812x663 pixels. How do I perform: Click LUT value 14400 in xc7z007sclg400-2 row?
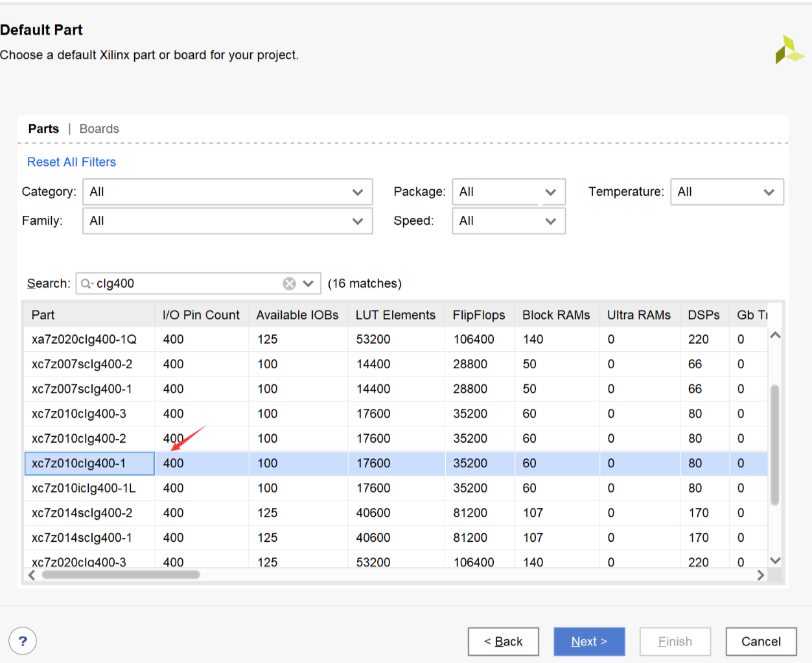point(373,364)
